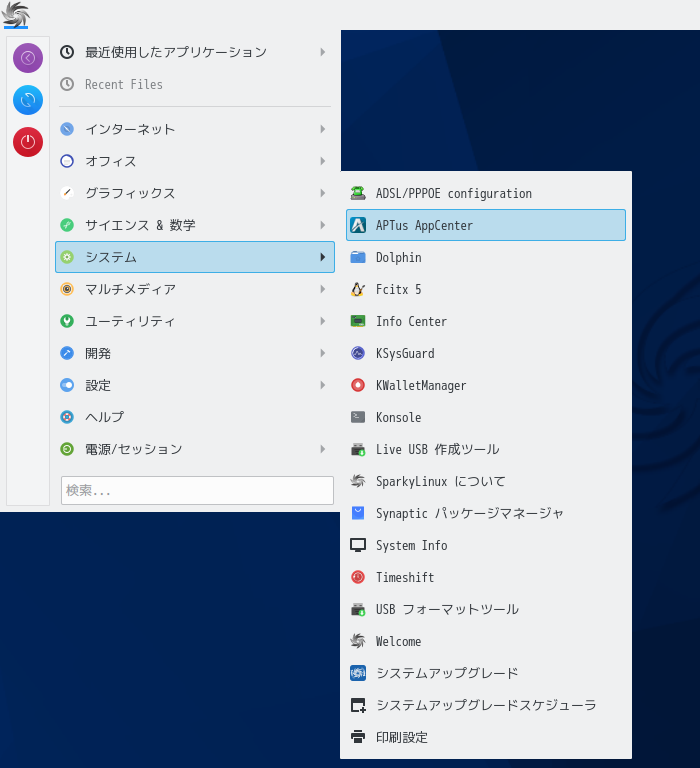Image resolution: width=700 pixels, height=768 pixels.
Task: Expand the マルチメディア submenu arrow
Action: [322, 289]
